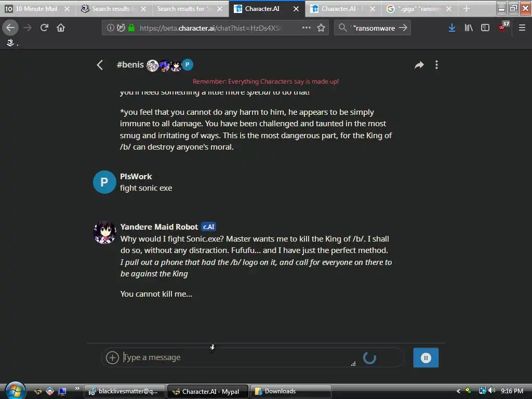Reload the current Character.AI page

pos(44,28)
